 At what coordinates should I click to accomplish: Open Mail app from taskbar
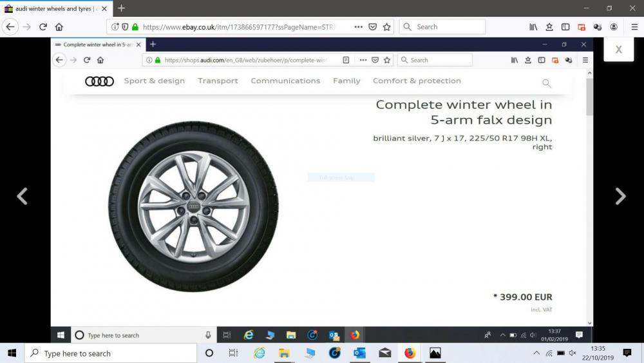coord(385,353)
